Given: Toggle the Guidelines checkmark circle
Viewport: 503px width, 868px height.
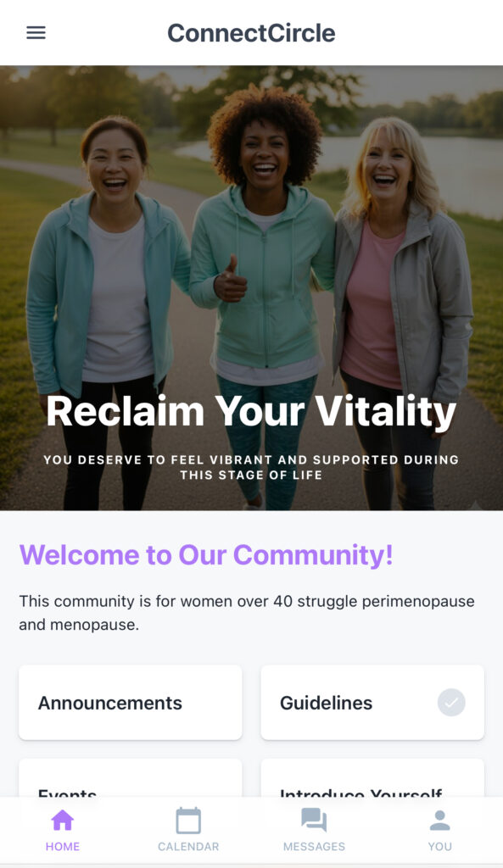Looking at the screenshot, I should [x=451, y=703].
